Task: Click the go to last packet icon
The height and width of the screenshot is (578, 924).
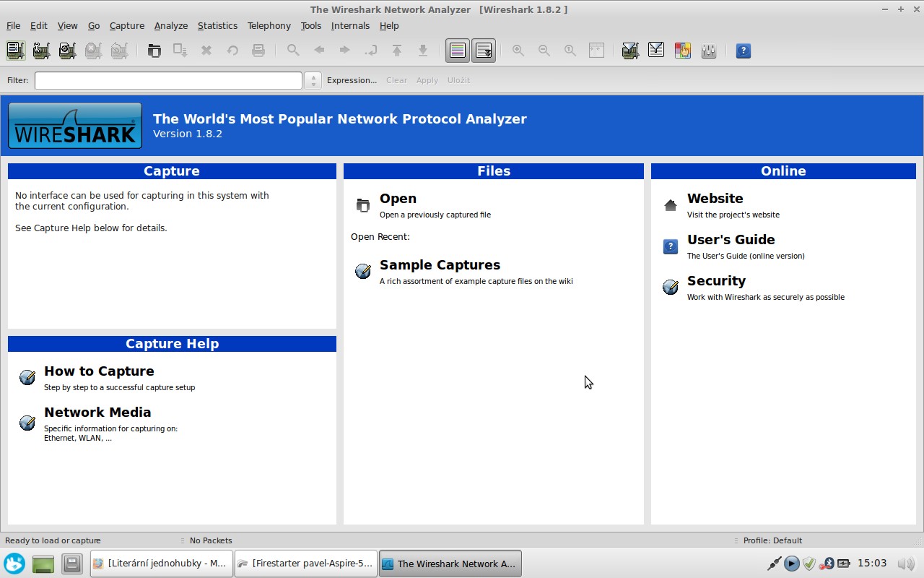Action: (423, 51)
